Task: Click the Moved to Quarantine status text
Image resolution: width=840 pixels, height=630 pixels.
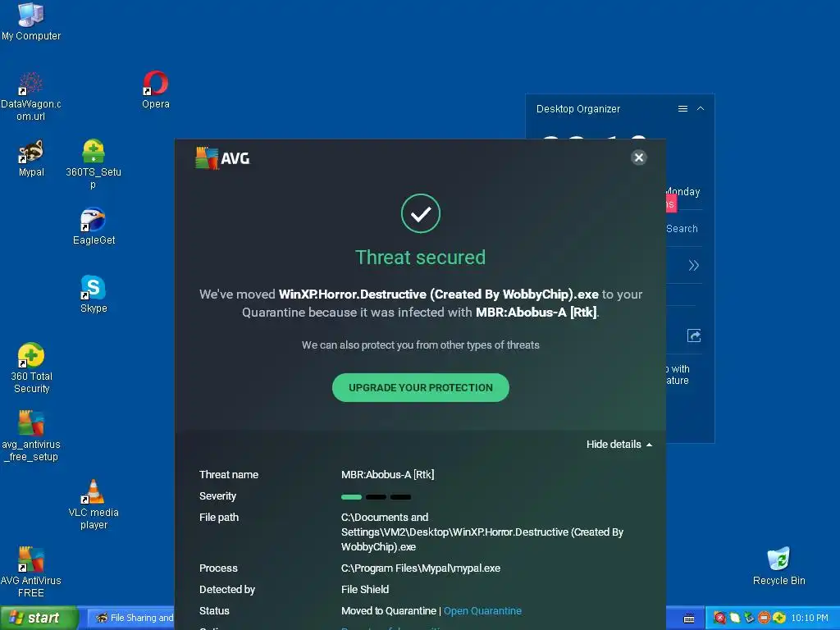Action: [388, 610]
